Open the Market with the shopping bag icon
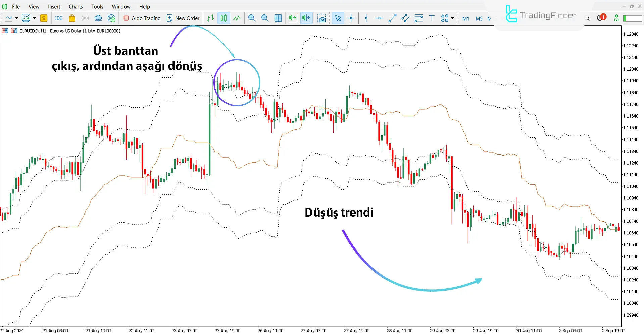Viewport: 644px width, 334px height. pyautogui.click(x=72, y=18)
